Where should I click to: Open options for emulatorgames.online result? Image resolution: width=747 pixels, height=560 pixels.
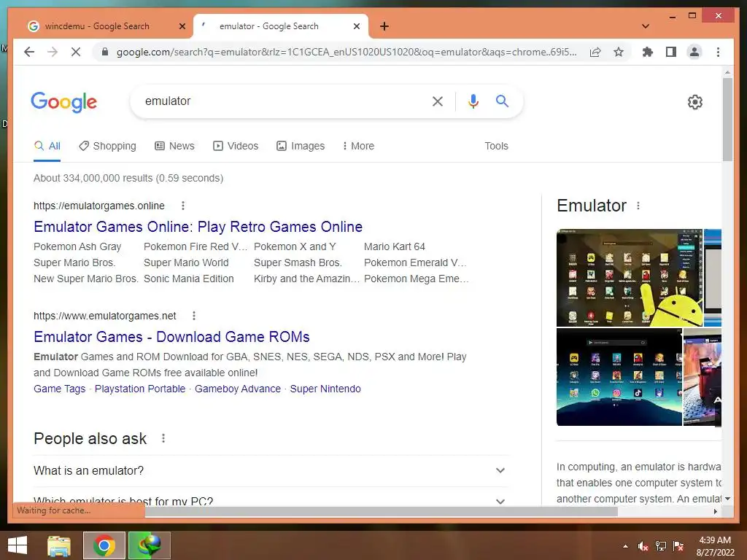pos(183,206)
